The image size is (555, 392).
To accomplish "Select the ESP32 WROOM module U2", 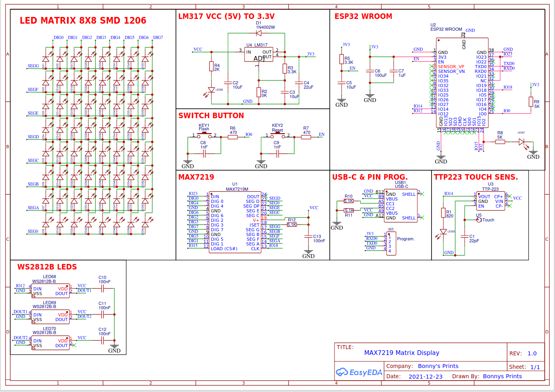I will (x=462, y=83).
